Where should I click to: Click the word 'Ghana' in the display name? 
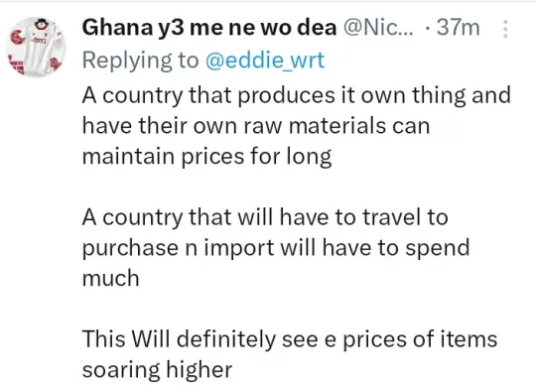pos(117,28)
